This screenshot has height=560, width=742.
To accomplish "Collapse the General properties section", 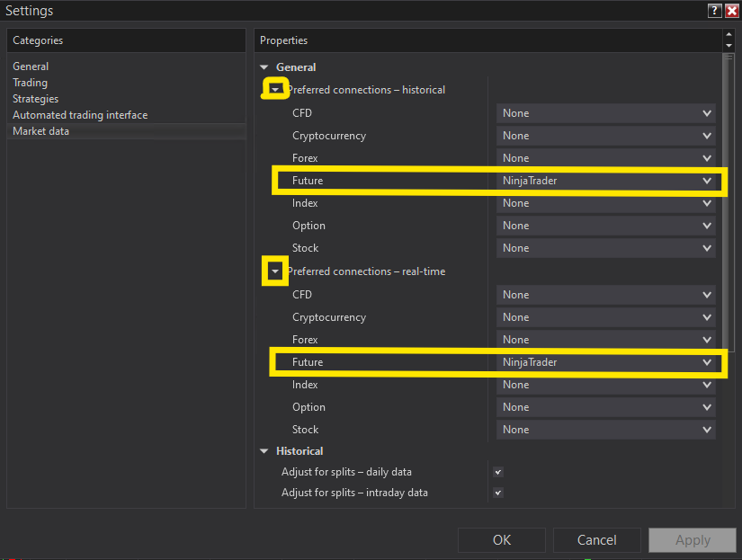I will point(264,67).
